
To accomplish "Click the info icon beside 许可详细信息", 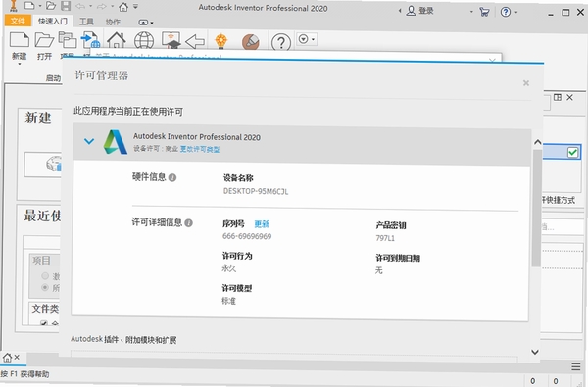I will pyautogui.click(x=188, y=223).
